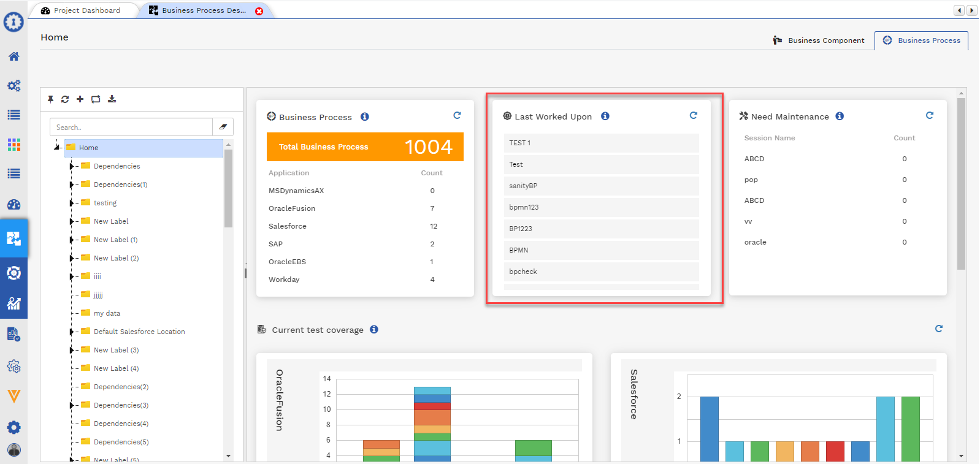Image resolution: width=980 pixels, height=464 pixels.
Task: Select the Dependencies(5) folder
Action: tap(121, 442)
